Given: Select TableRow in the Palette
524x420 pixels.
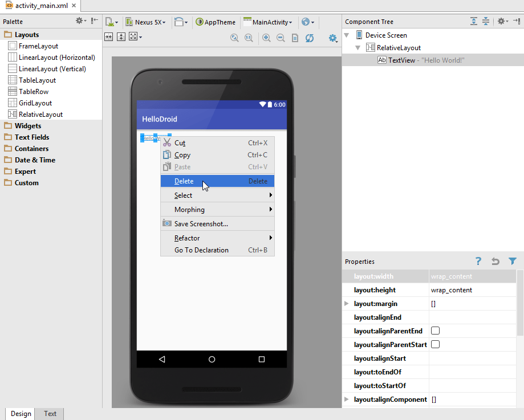Looking at the screenshot, I should (51, 92).
